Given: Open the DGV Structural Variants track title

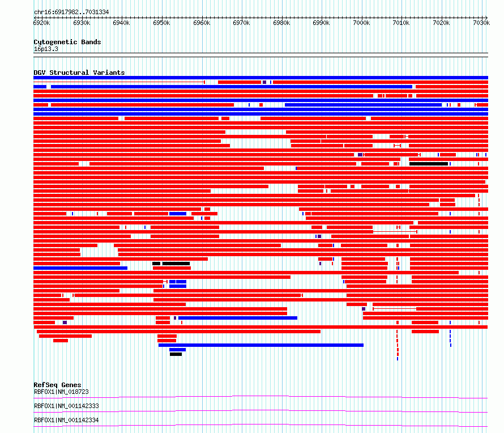Looking at the screenshot, I should pos(79,73).
